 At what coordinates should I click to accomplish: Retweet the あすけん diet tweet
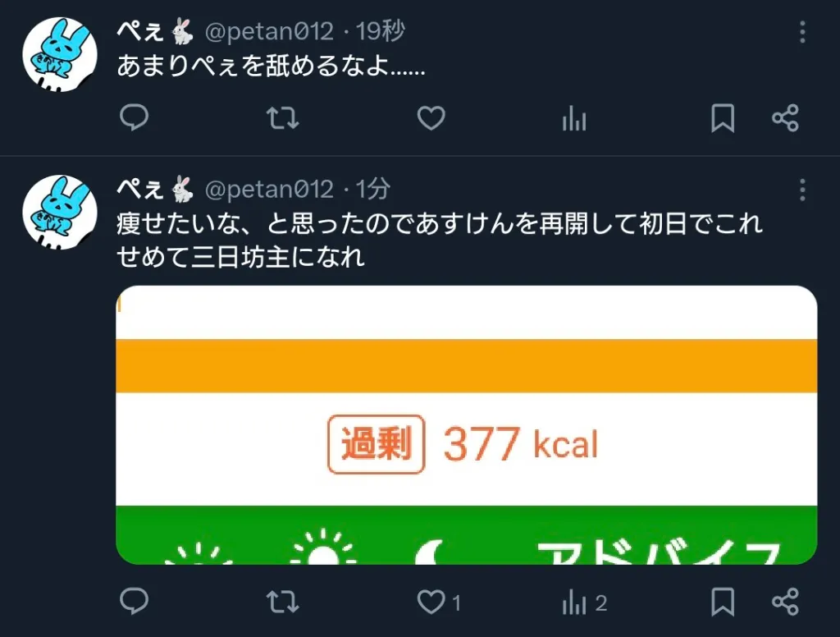(x=283, y=602)
